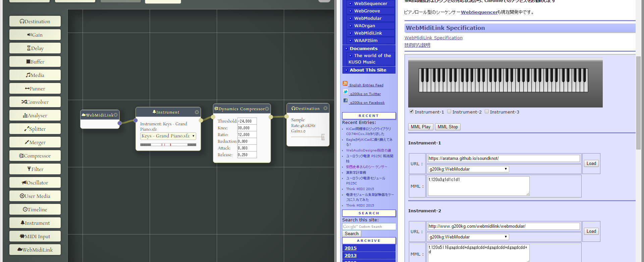This screenshot has height=262, width=644.
Task: Add a MIDI Input node from the palette
Action: tap(35, 236)
